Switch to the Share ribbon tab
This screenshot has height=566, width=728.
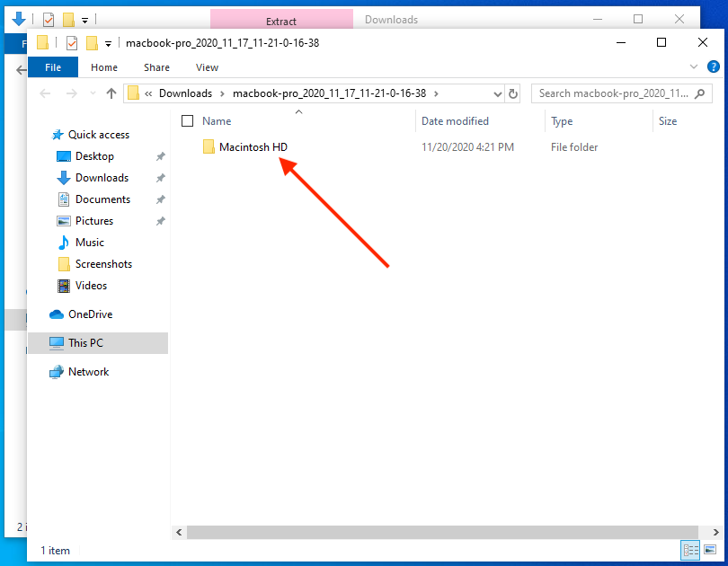click(156, 67)
